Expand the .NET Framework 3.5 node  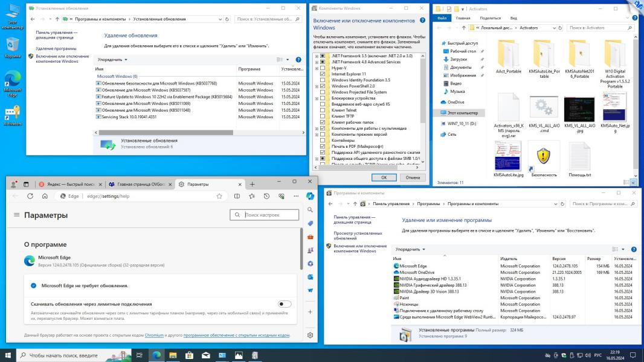pos(317,56)
